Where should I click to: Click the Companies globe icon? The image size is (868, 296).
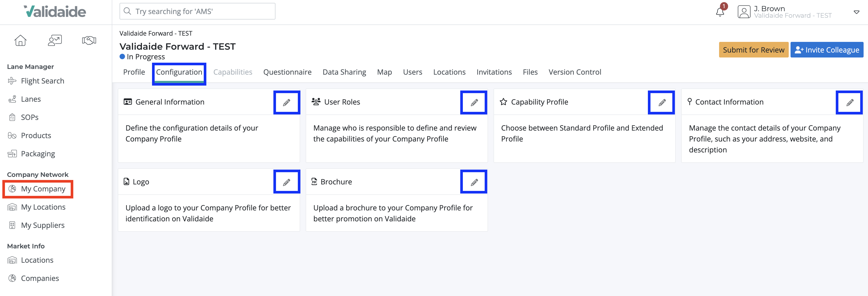pyautogui.click(x=12, y=279)
